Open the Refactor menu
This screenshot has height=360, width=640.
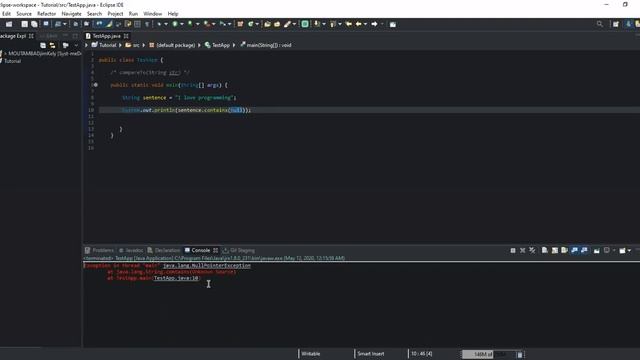pyautogui.click(x=46, y=13)
